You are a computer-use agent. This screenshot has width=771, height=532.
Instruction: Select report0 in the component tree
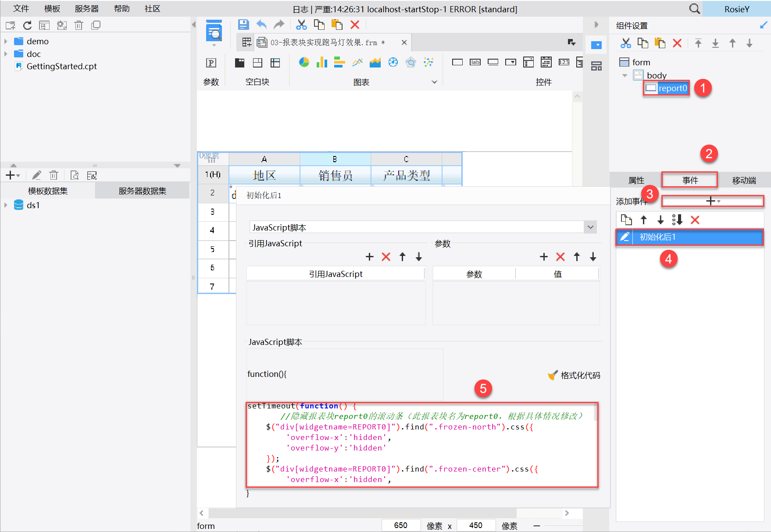coord(666,88)
